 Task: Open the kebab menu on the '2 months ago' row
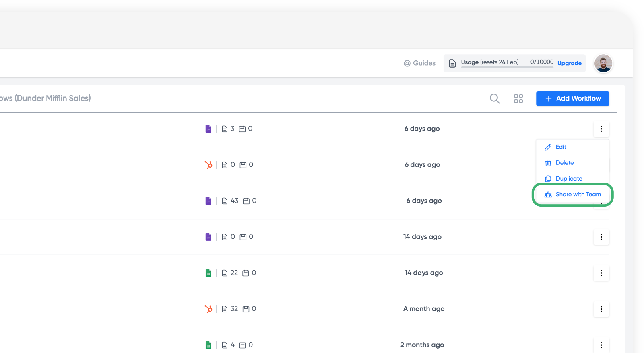click(x=601, y=345)
